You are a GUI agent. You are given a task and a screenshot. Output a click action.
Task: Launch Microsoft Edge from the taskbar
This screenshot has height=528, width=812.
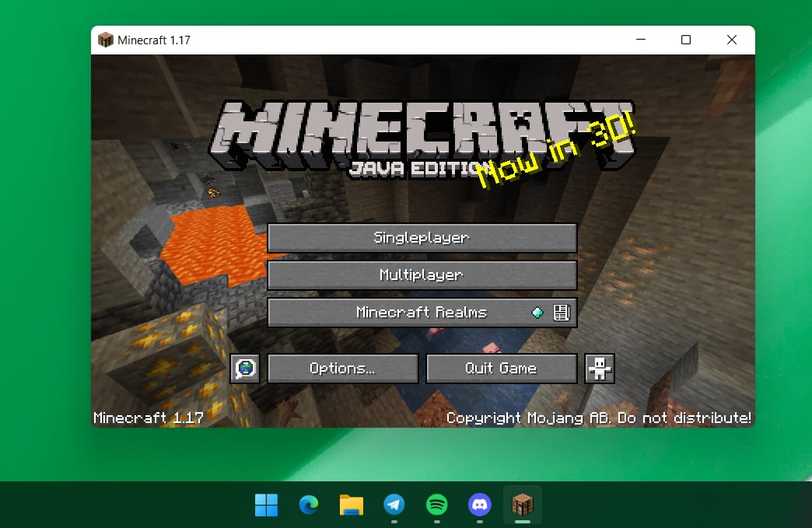[x=309, y=505]
